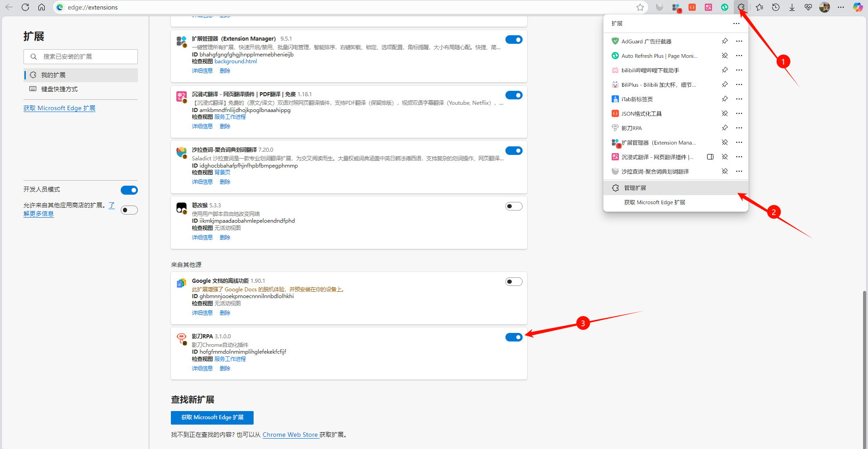Screen dimensions: 868x449
Task: Click 管理扩展 in extensions popup
Action: tap(676, 188)
